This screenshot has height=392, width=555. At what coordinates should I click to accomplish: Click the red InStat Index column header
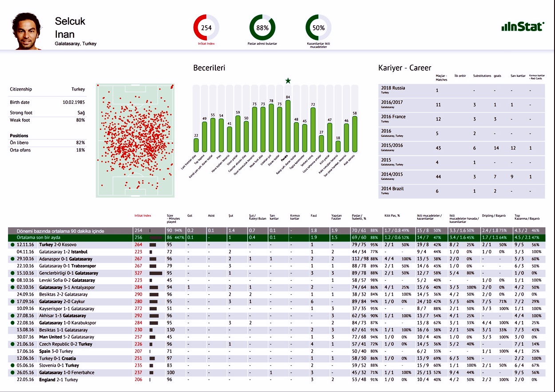(143, 216)
